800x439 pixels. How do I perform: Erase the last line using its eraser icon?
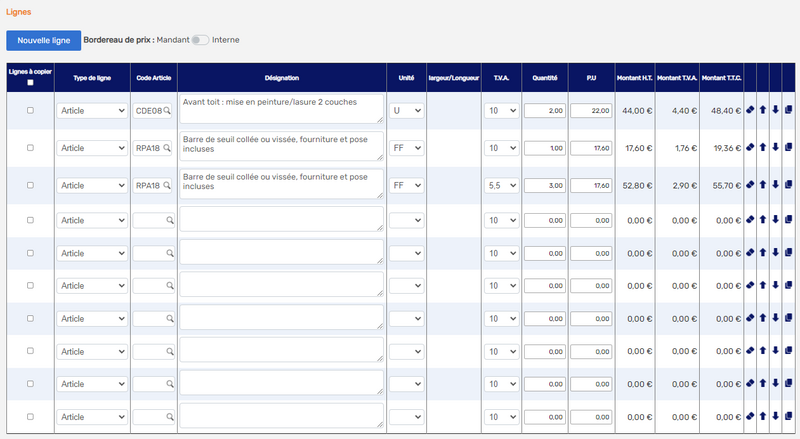[750, 416]
